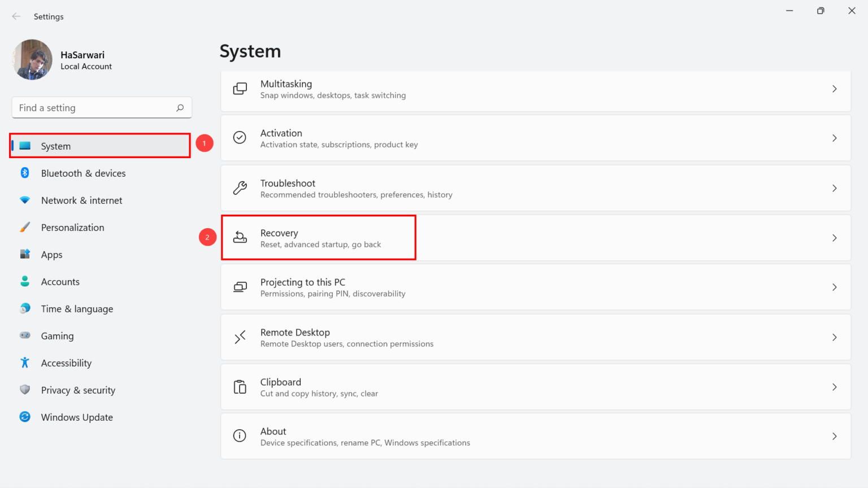This screenshot has height=488, width=868.
Task: Click the Recovery reset icon
Action: tap(240, 237)
